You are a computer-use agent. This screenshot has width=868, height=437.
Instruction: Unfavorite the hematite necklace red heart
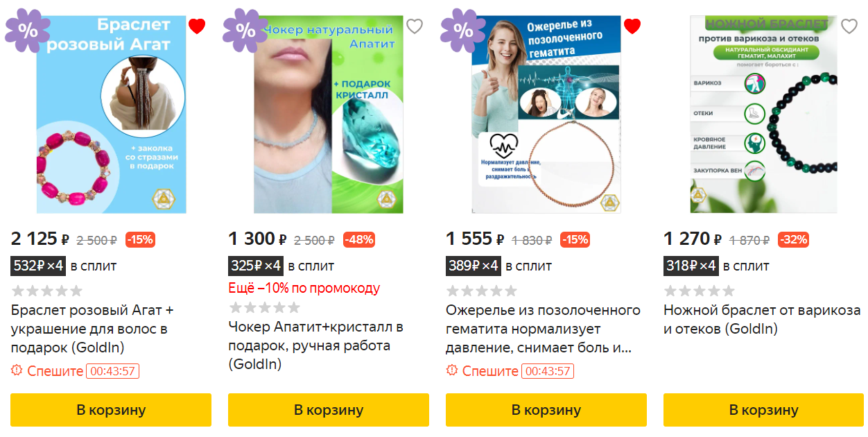pos(632,26)
